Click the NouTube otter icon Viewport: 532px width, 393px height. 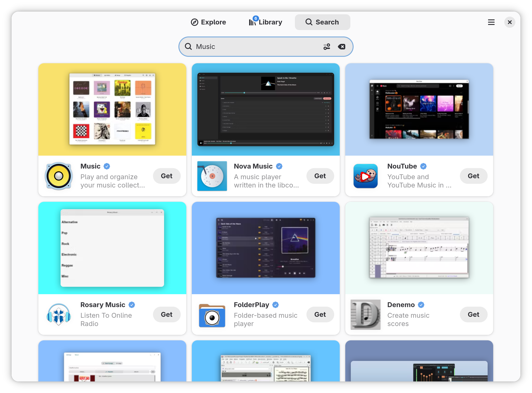pyautogui.click(x=365, y=176)
